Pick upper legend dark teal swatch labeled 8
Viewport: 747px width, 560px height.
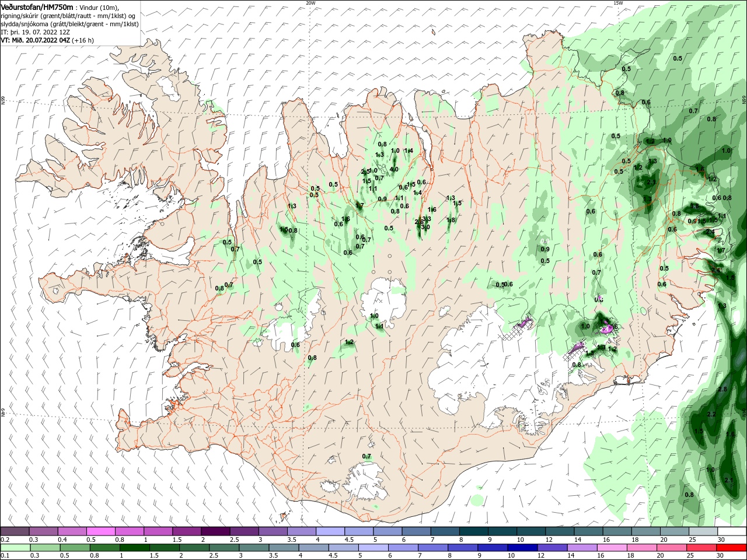474,531
